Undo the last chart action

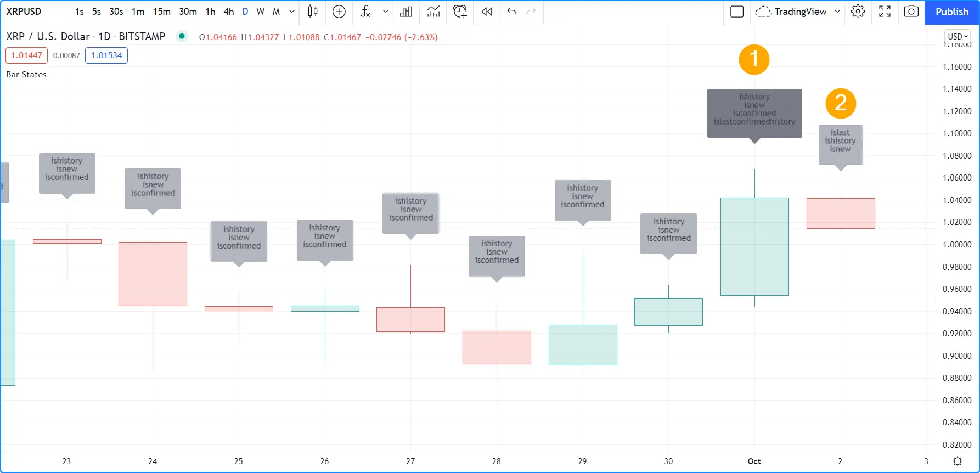pyautogui.click(x=512, y=12)
